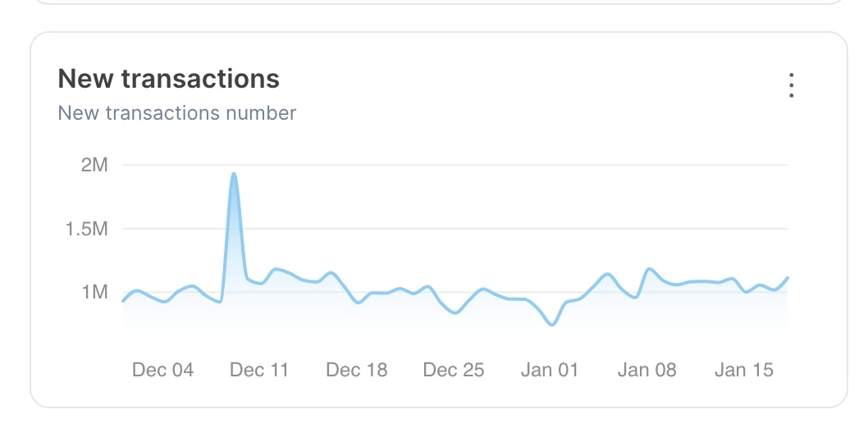Click the 1M y-axis label
Screen dimensions: 868x428
pos(94,292)
